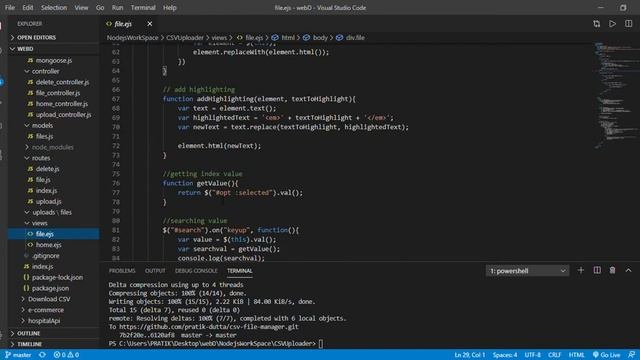640x360 pixels.
Task: Expand the OPEN EDITORS section
Action: pyautogui.click(x=36, y=38)
